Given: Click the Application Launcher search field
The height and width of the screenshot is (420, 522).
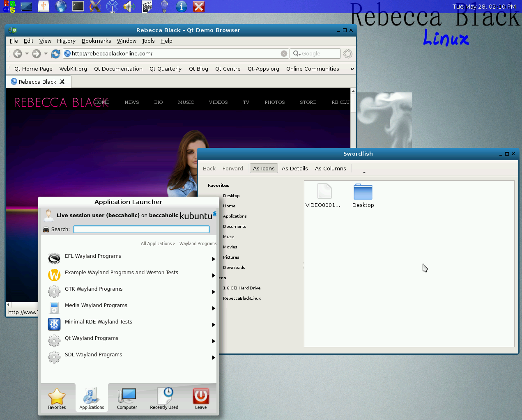Looking at the screenshot, I should 141,230.
